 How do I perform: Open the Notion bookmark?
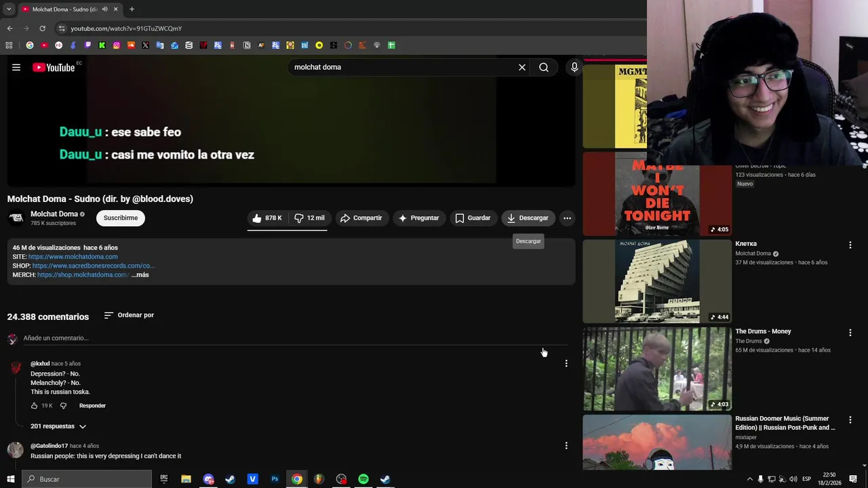pos(247,45)
